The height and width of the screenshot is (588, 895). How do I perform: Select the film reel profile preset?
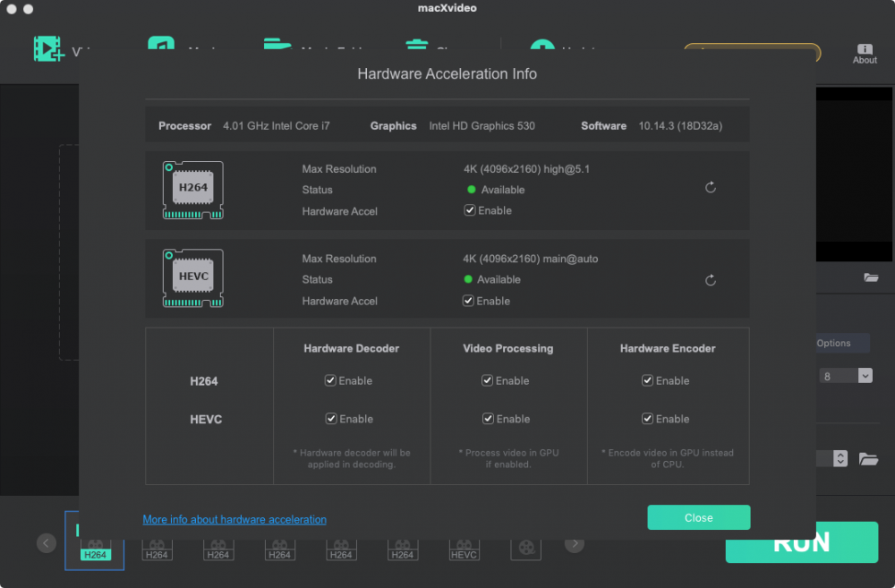pos(525,549)
